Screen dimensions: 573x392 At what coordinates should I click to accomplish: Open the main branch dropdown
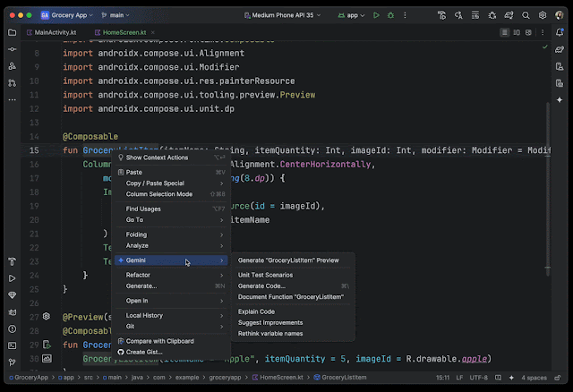pyautogui.click(x=115, y=15)
